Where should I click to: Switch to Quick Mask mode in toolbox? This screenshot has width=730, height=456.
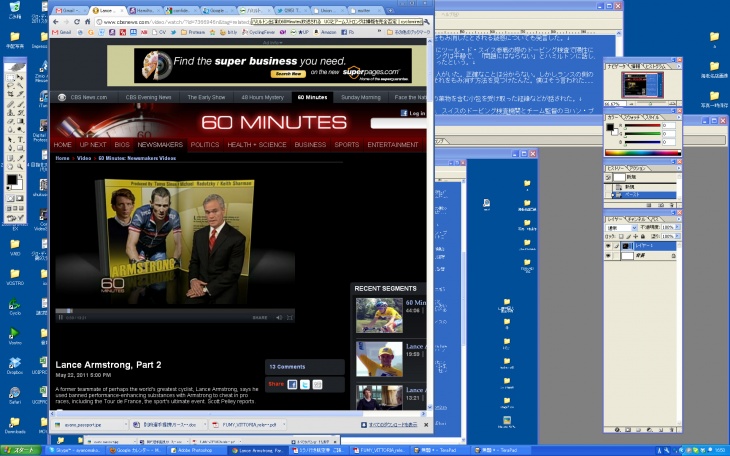click(20, 198)
